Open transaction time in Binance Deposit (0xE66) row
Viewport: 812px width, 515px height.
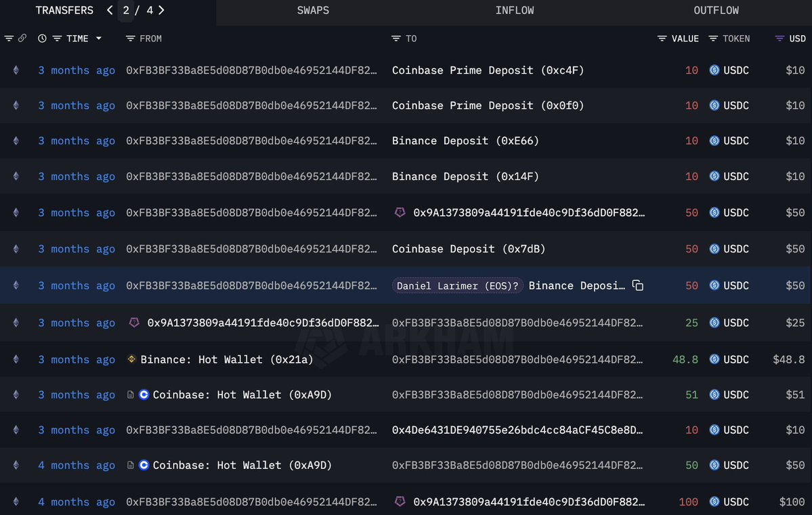[x=76, y=141]
